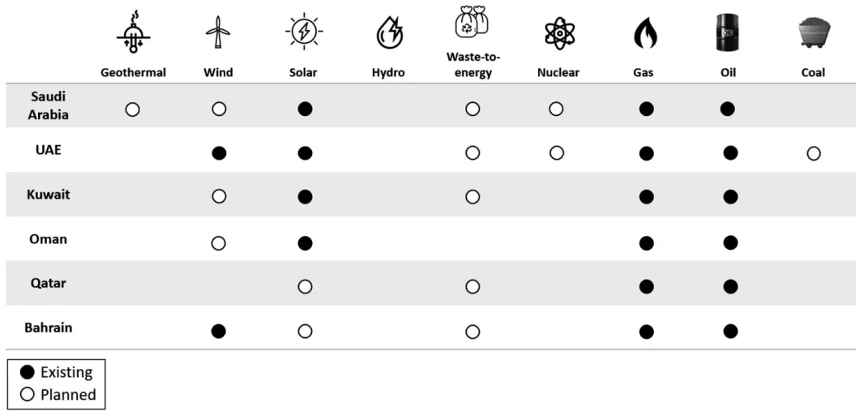868x420 pixels.
Task: Click the Coal cart icon
Action: (813, 35)
